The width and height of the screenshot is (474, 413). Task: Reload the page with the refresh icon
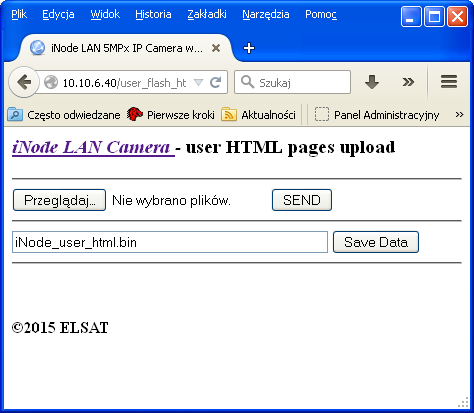click(x=216, y=82)
